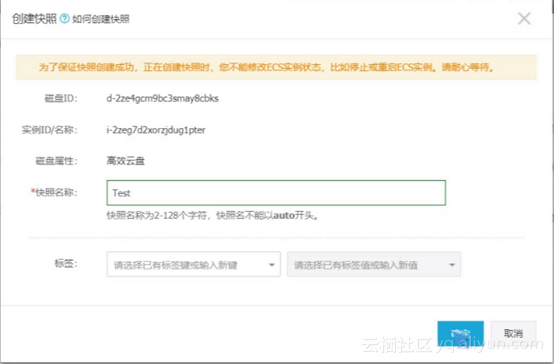
Task: Click the 标签 label
Action: pyautogui.click(x=66, y=264)
